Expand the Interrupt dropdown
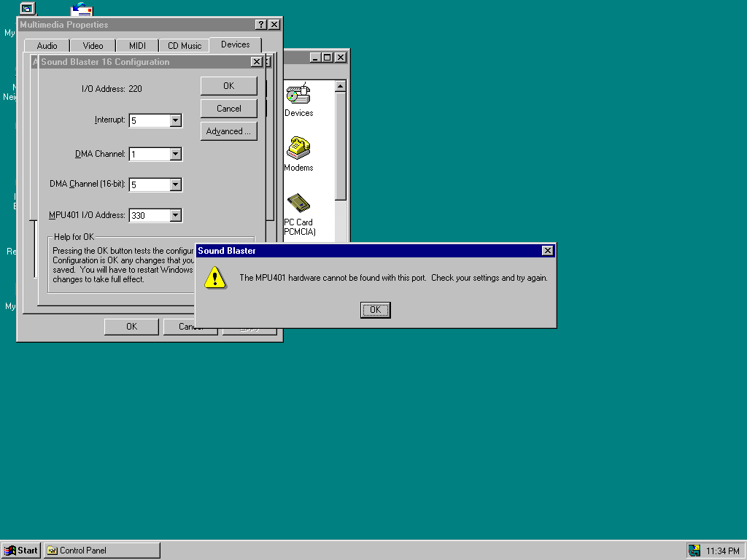Viewport: 747px width, 560px height. click(175, 120)
